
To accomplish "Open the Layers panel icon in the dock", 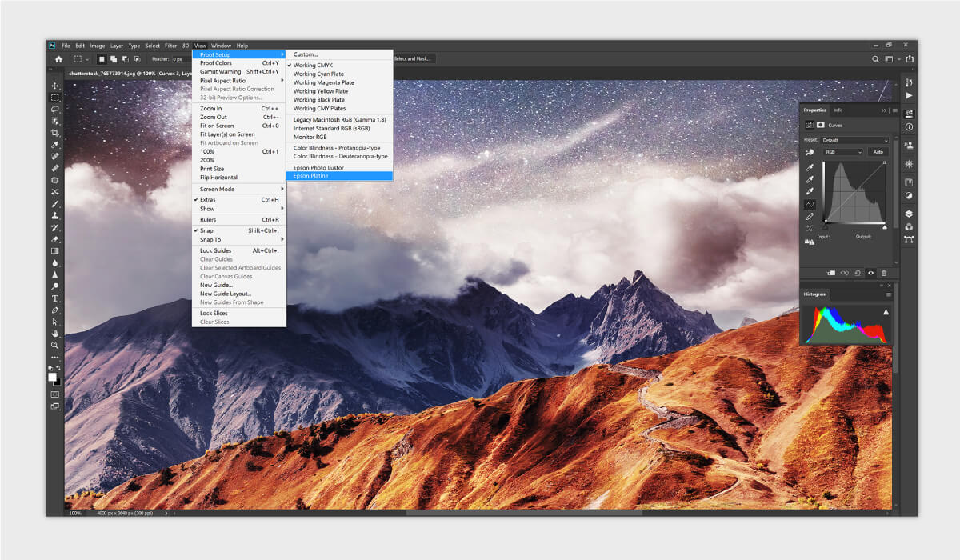I will 909,214.
